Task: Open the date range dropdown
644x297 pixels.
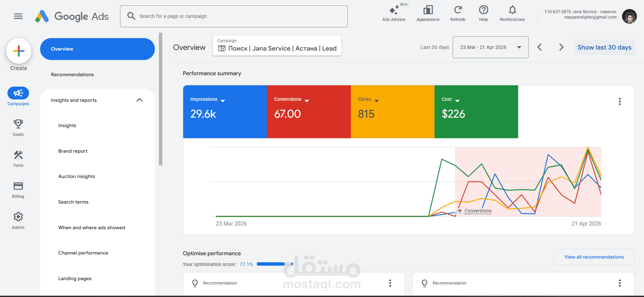Action: (491, 47)
